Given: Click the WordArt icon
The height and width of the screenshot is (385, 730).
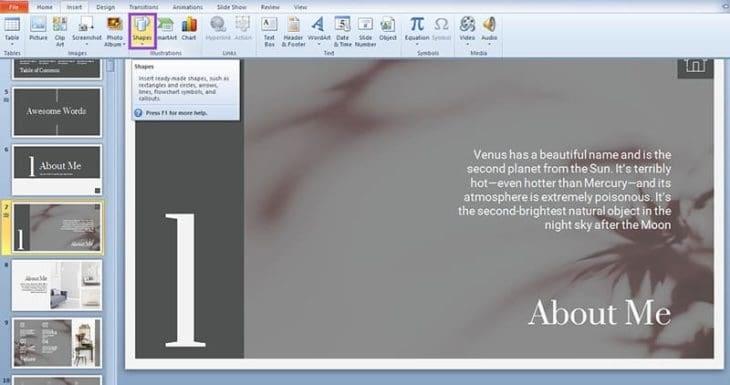Looking at the screenshot, I should pos(318,24).
